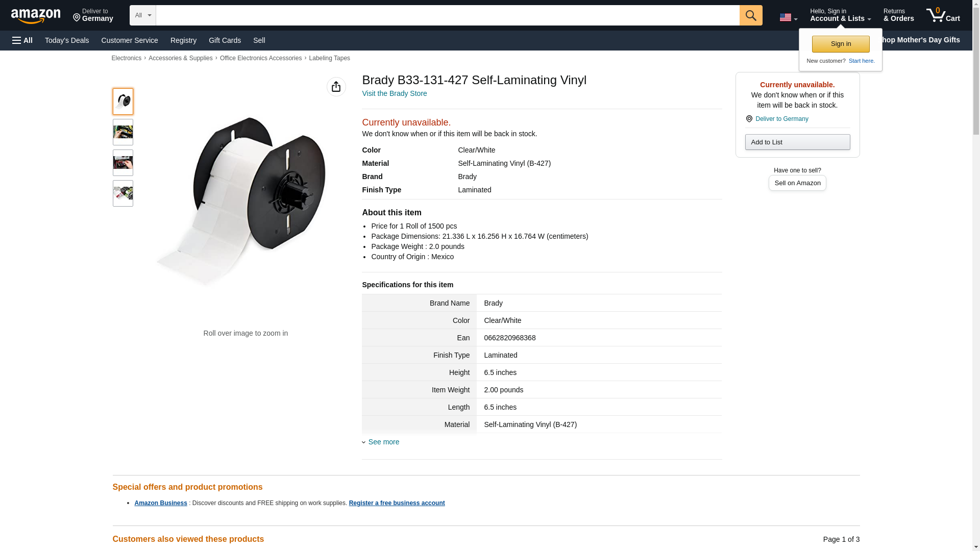Expand See more specifications
The height and width of the screenshot is (551, 980).
click(383, 442)
